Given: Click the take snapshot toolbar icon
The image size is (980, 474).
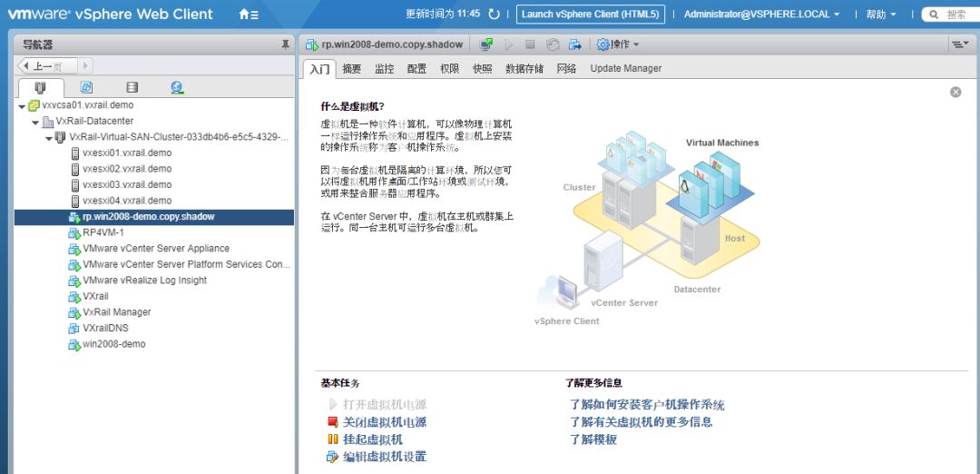Looking at the screenshot, I should 552,44.
